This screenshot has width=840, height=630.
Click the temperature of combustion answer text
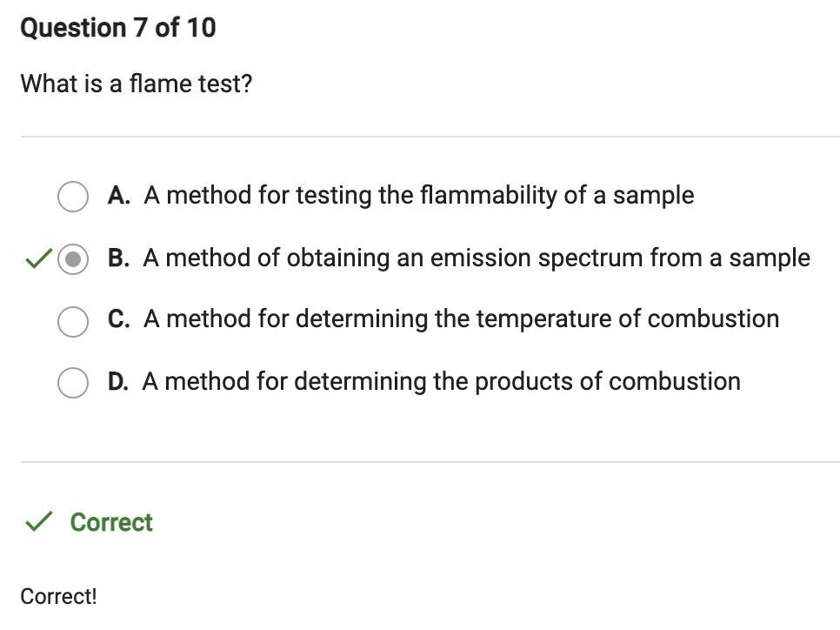[x=461, y=319]
